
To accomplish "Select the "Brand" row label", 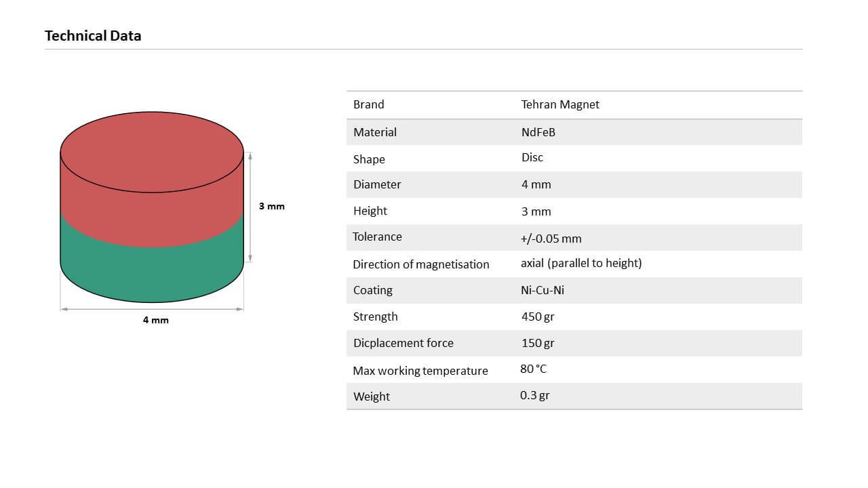I will click(x=368, y=104).
